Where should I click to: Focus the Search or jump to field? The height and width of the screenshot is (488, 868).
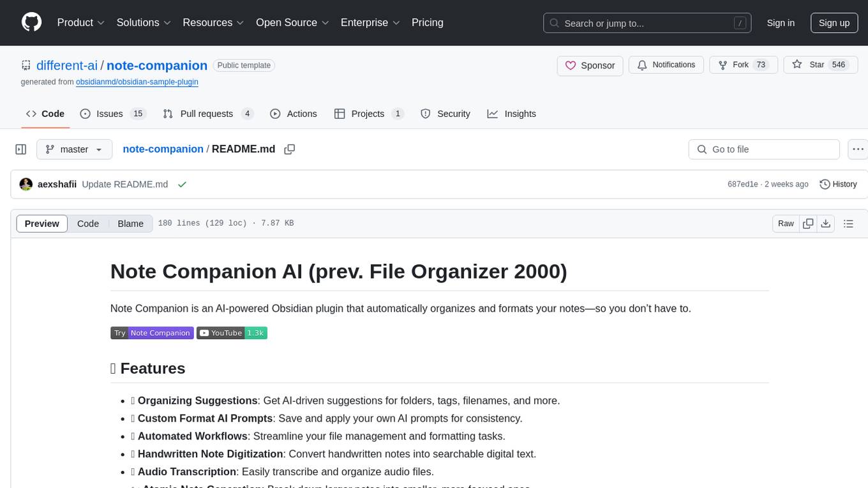[648, 23]
